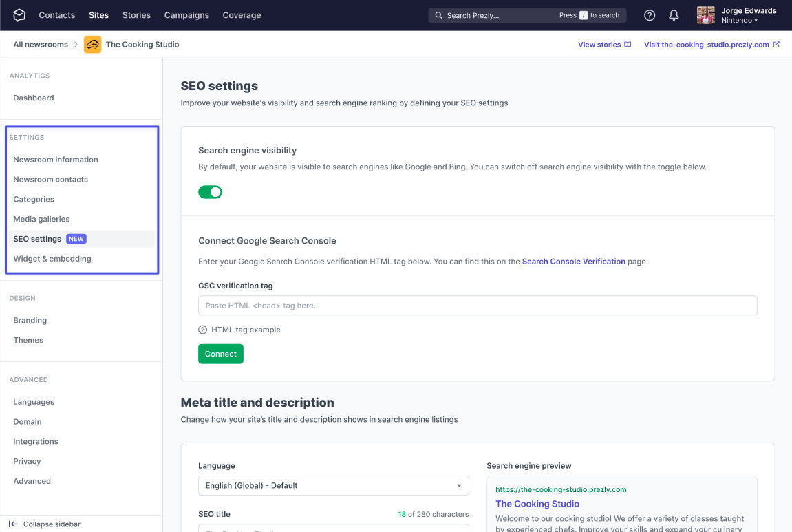Open Newsroom contacts settings

click(x=50, y=180)
